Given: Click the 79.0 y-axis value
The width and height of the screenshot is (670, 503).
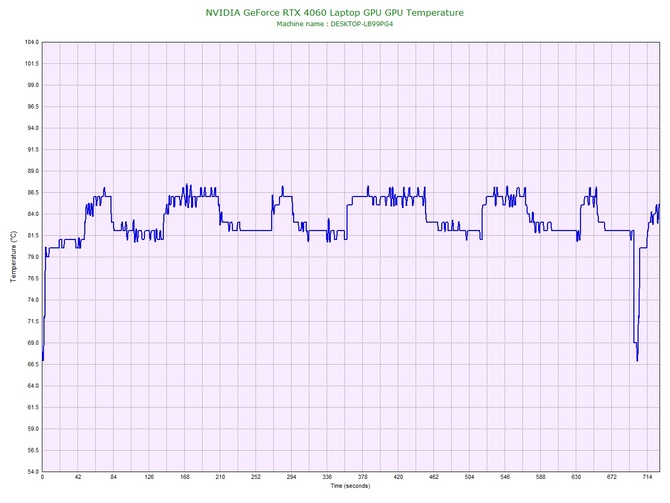Looking at the screenshot, I should 32,257.
